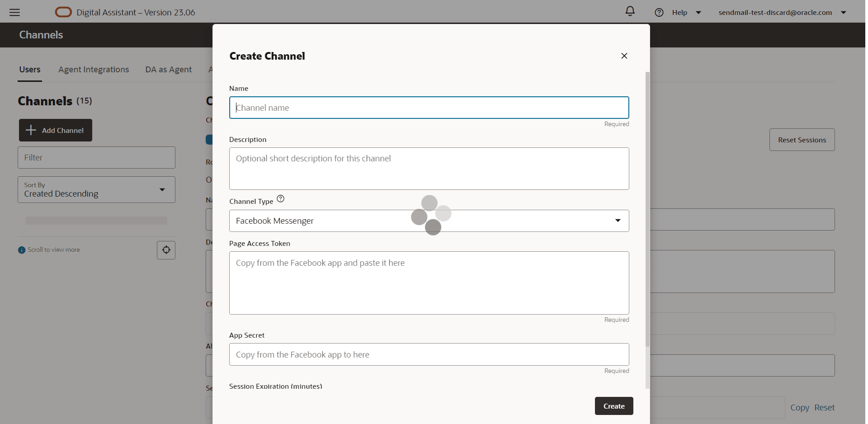Click the Page Access Token field
The image size is (868, 424).
pos(429,283)
